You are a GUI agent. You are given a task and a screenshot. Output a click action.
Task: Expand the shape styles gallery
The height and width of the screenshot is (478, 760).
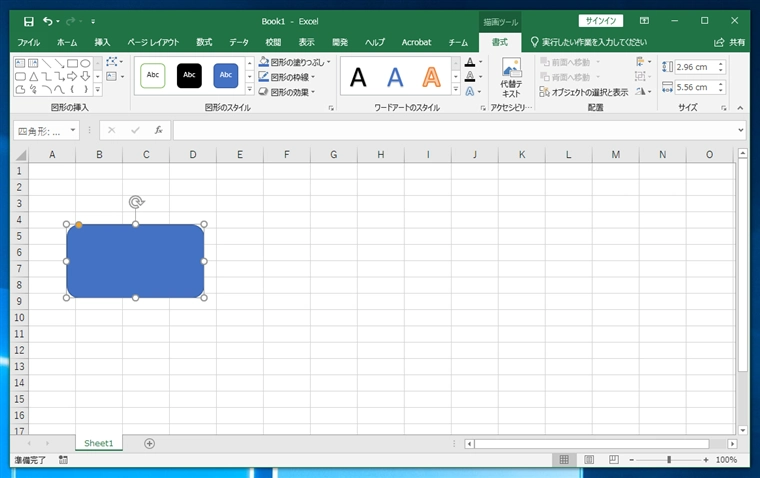(x=250, y=90)
